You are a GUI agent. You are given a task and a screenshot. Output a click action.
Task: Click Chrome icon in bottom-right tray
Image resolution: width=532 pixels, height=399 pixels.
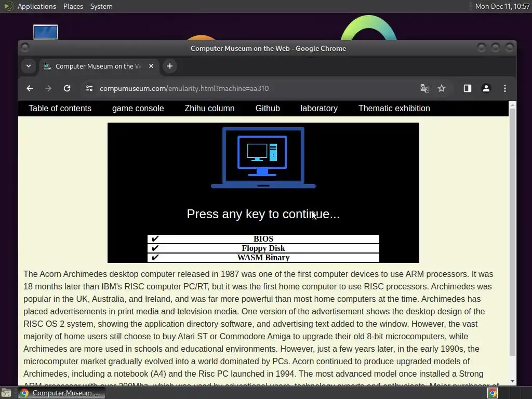(493, 393)
